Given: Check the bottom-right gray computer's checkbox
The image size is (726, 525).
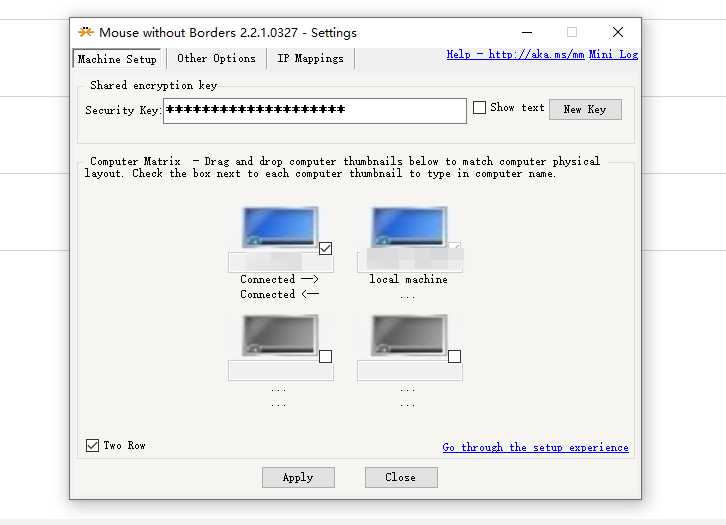Looking at the screenshot, I should pyautogui.click(x=455, y=356).
